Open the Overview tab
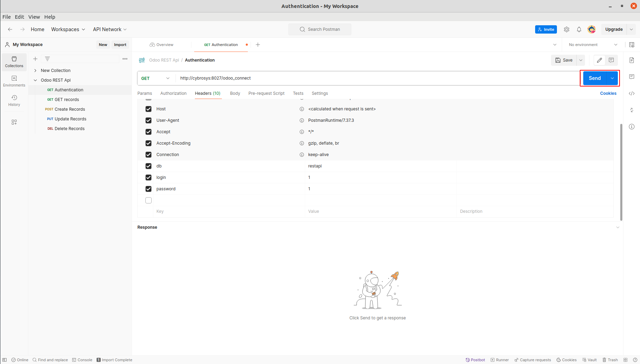 [162, 45]
